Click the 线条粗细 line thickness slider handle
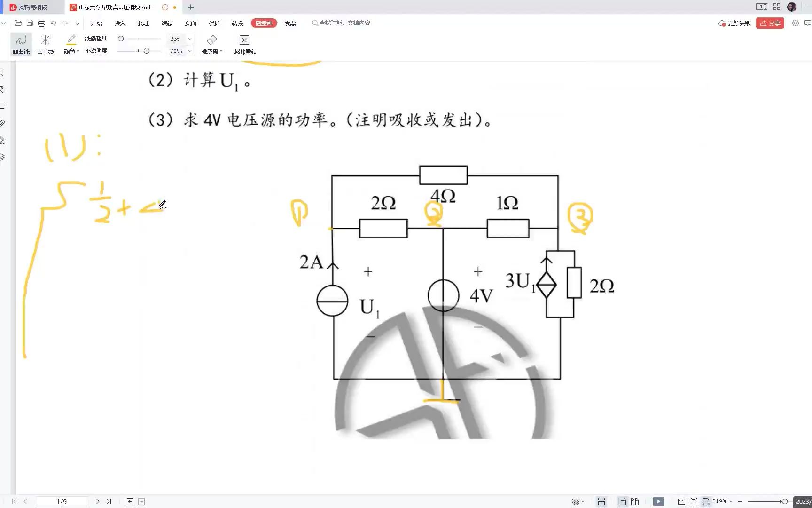 pos(121,39)
